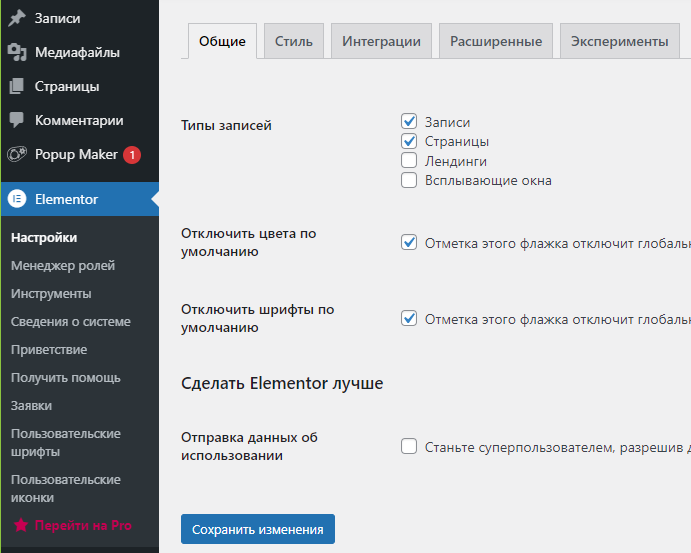Open the Заявки submenu link
This screenshot has height=553, width=691.
pos(31,405)
